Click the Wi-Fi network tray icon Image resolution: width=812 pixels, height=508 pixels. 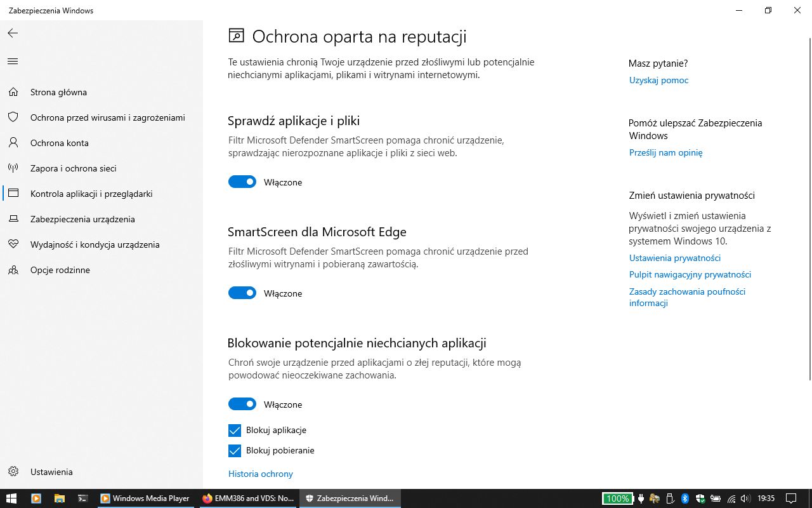(731, 498)
